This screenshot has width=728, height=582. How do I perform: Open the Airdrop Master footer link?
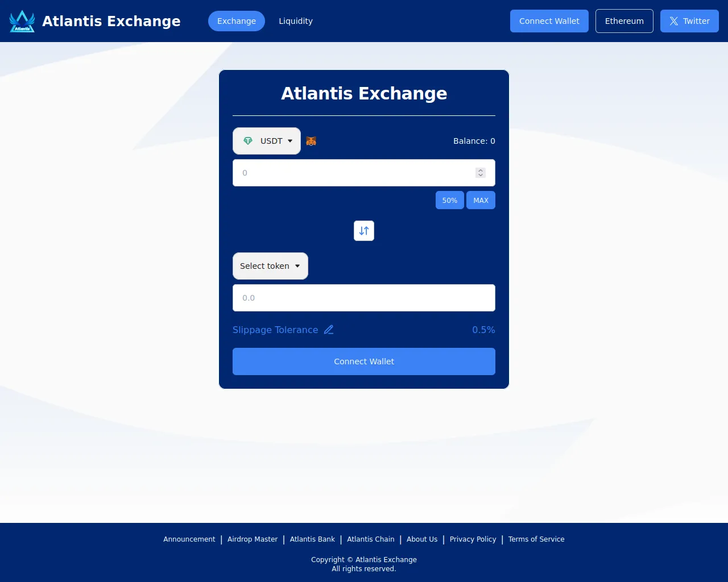point(253,539)
